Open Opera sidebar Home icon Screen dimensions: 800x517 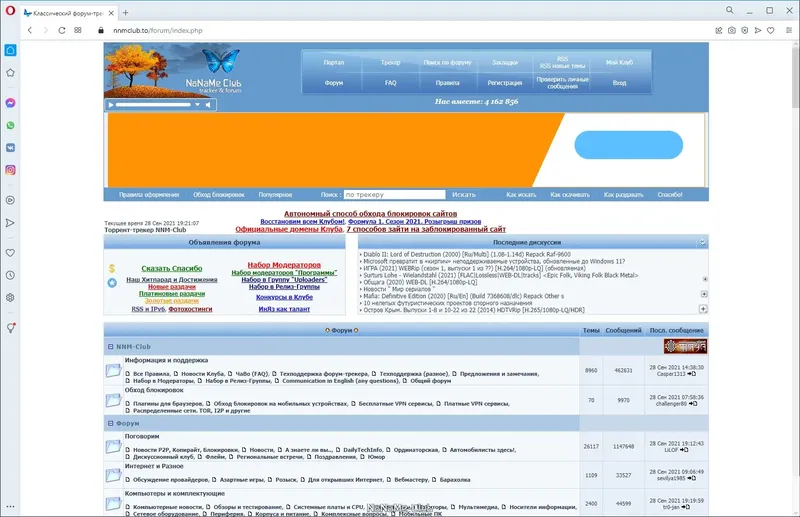pyautogui.click(x=10, y=50)
